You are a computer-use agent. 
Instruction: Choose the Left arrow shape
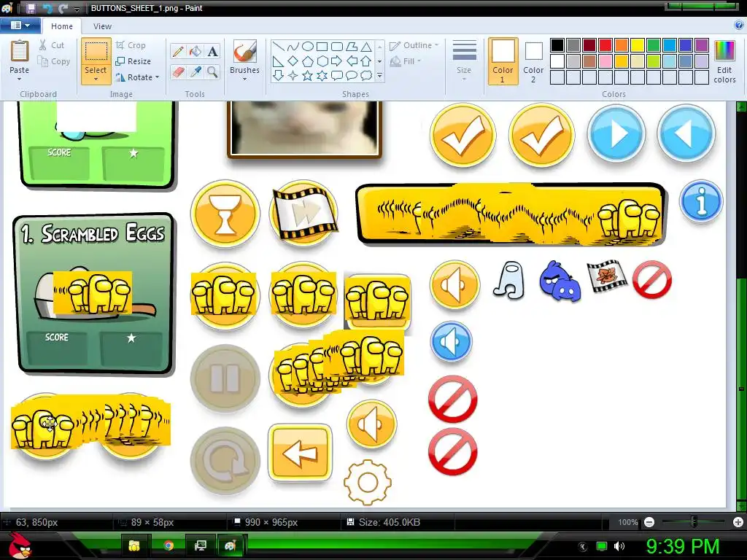coord(352,61)
